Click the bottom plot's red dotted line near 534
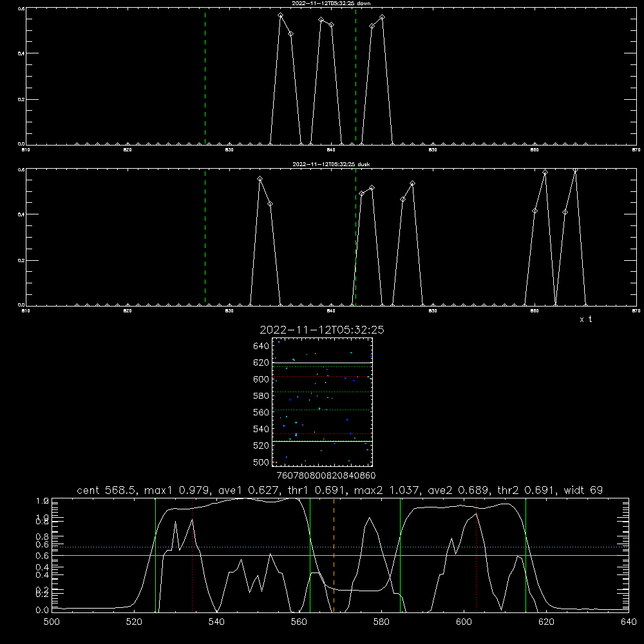Viewport: 644px width, 644px height. click(x=192, y=555)
